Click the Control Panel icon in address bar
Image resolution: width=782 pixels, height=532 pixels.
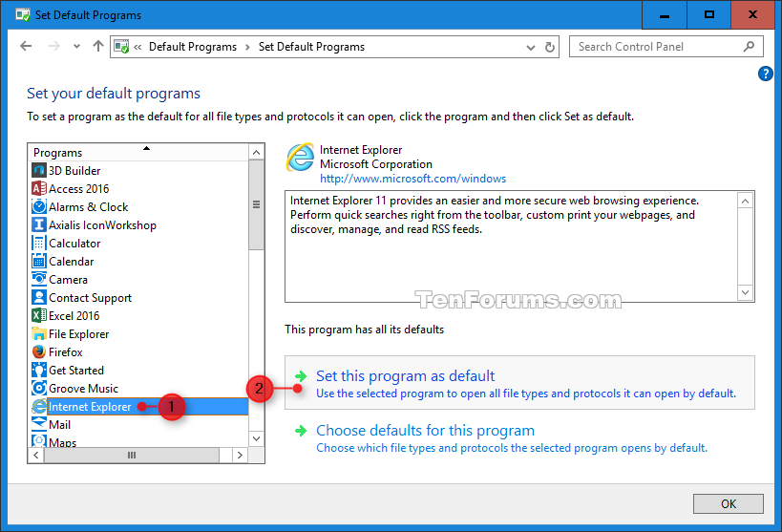click(121, 47)
